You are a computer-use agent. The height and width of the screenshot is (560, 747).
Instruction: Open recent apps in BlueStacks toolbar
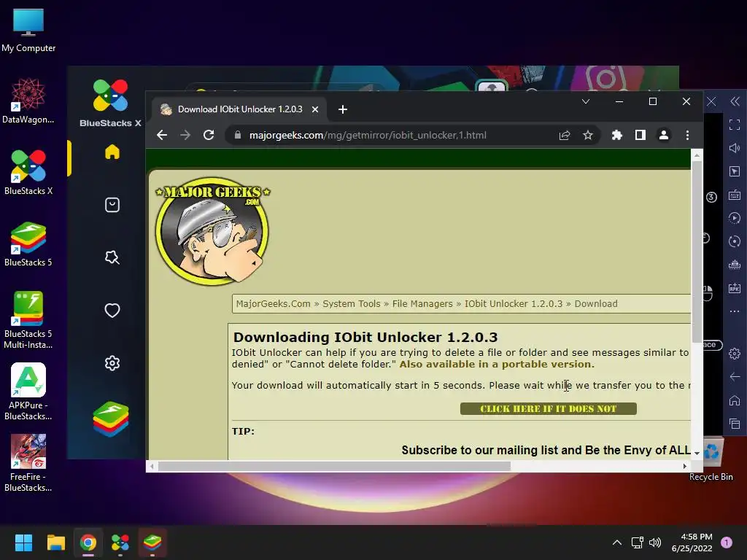(735, 424)
